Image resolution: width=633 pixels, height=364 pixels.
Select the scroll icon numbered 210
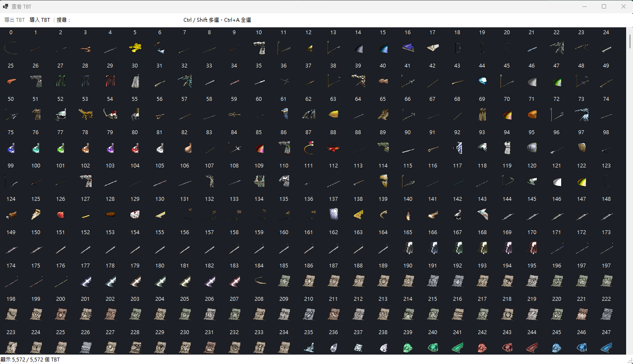309,314
